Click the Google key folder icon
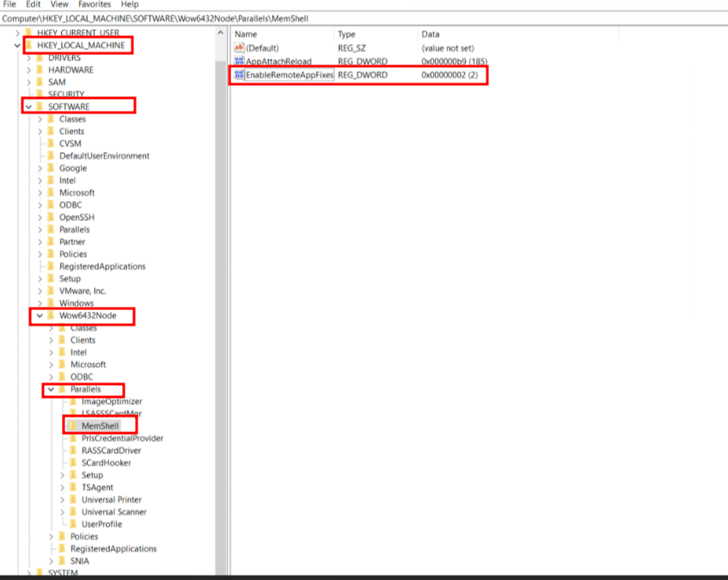This screenshot has height=580, width=728. coord(51,168)
